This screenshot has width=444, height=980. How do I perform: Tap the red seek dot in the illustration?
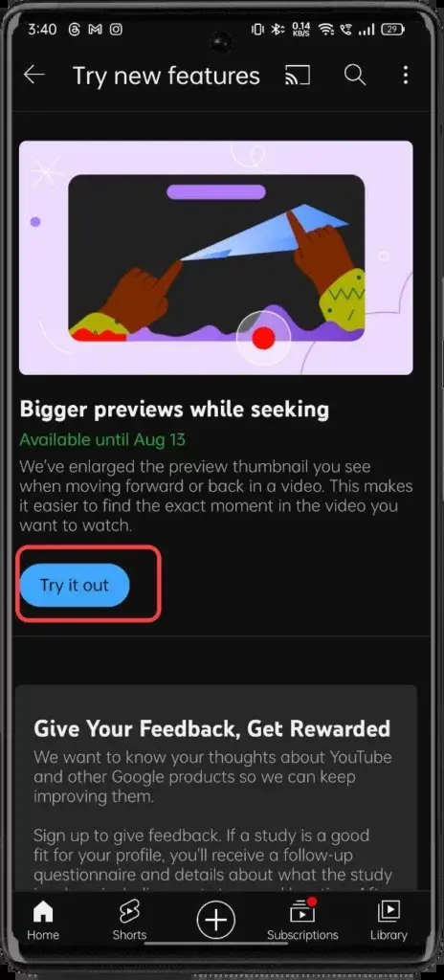(263, 338)
